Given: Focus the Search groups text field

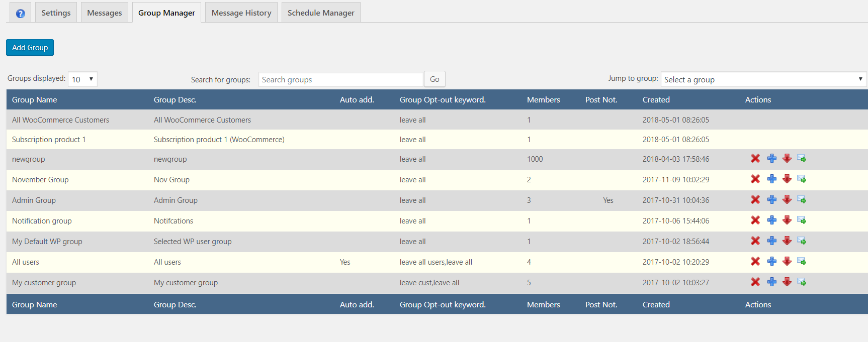Looking at the screenshot, I should coord(340,79).
